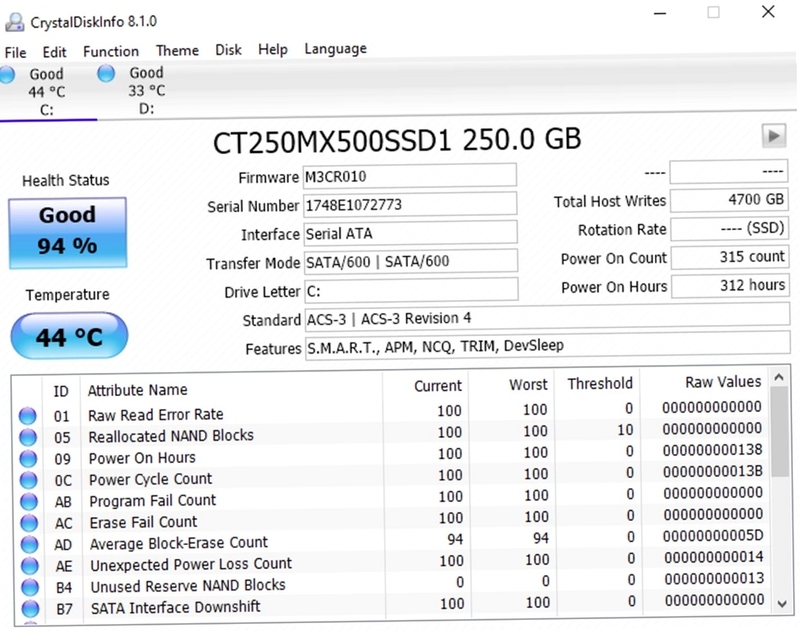Select the Unexpected Power Loss Count name

191,565
